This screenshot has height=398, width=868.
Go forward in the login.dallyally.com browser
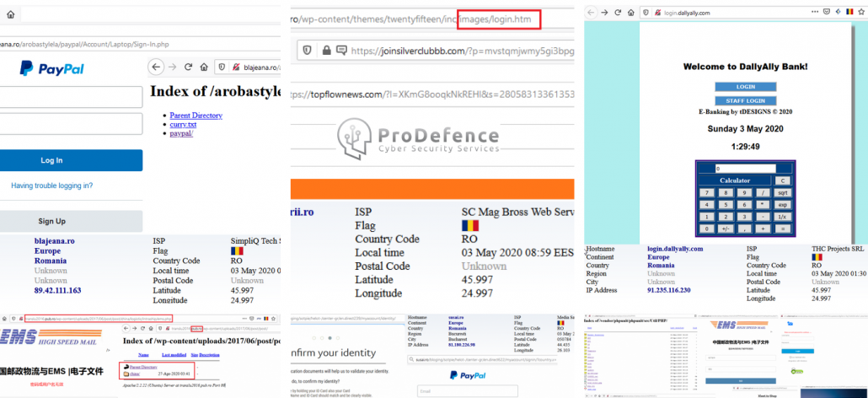(x=605, y=12)
